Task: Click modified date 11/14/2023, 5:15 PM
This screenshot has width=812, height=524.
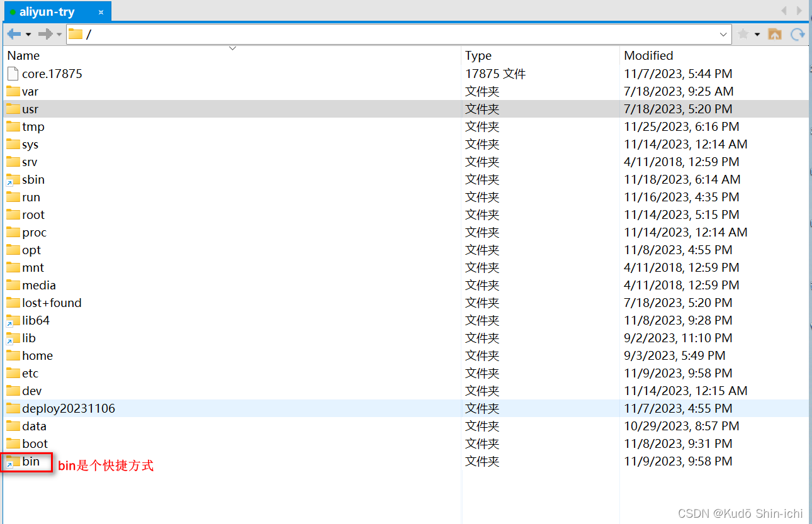Action: pos(682,215)
